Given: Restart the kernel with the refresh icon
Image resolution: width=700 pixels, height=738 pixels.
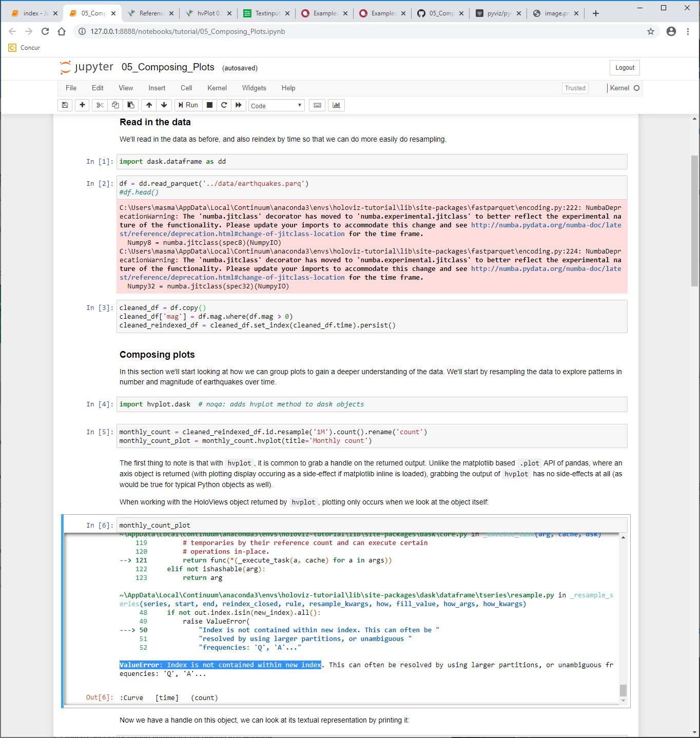Looking at the screenshot, I should pyautogui.click(x=224, y=105).
